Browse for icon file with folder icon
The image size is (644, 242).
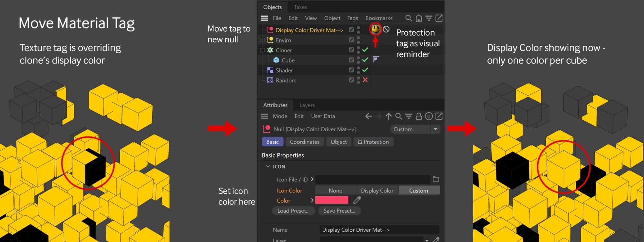[x=436, y=179]
